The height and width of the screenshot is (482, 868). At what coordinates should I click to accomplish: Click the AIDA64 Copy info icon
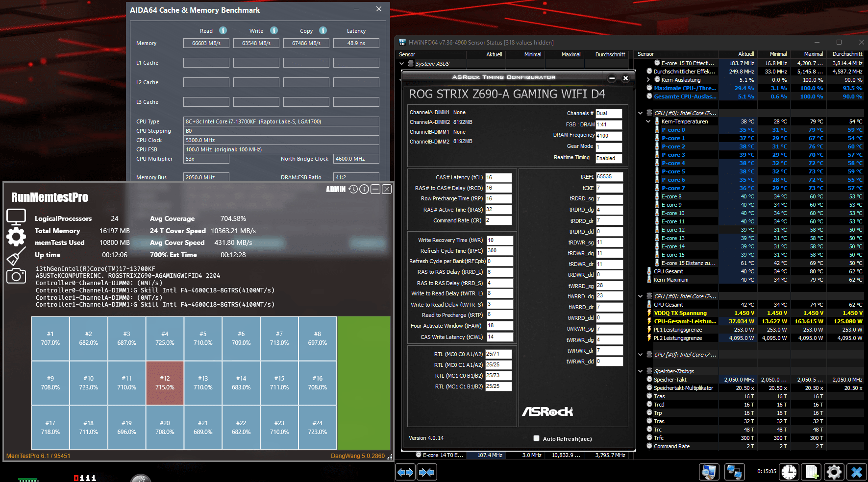(323, 30)
